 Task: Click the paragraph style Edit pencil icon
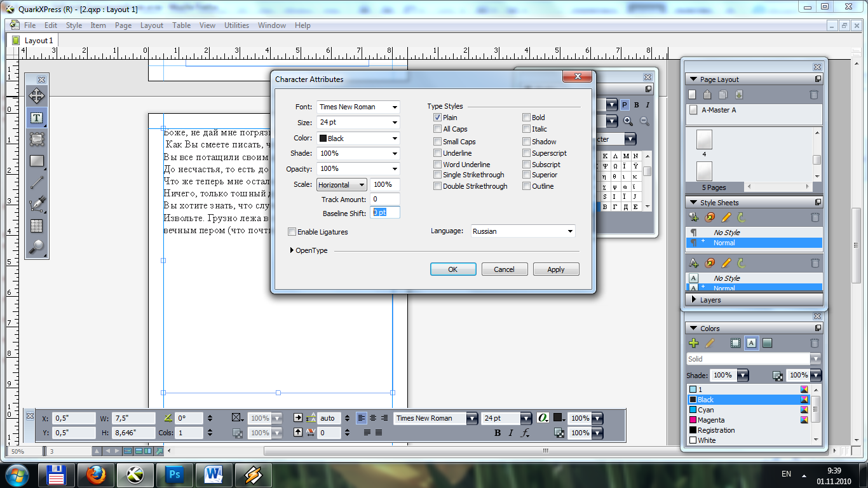(x=726, y=217)
